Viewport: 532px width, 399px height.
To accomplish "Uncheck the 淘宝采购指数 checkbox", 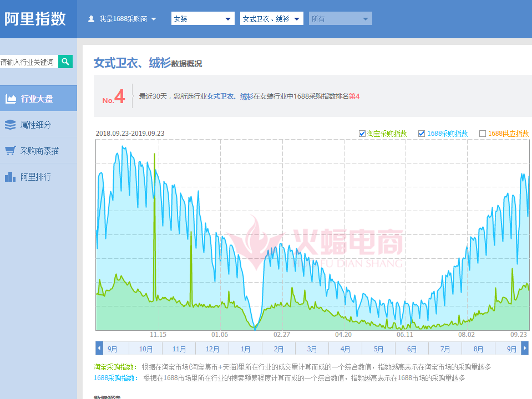I will point(362,134).
